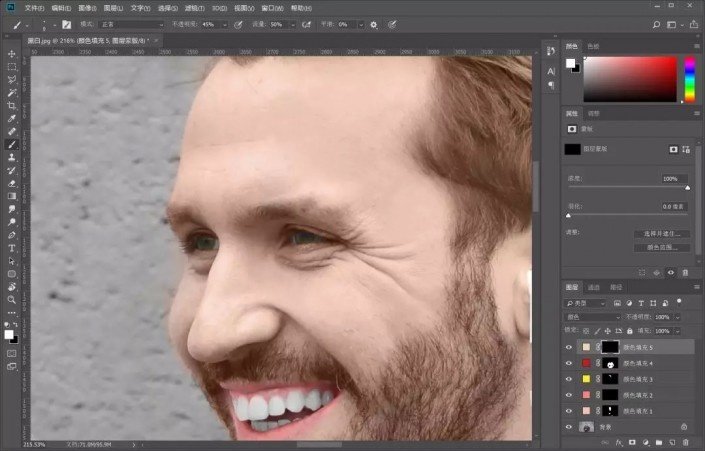Screen dimensions: 705x451
Task: Select the Type (T) tool
Action: (12, 247)
